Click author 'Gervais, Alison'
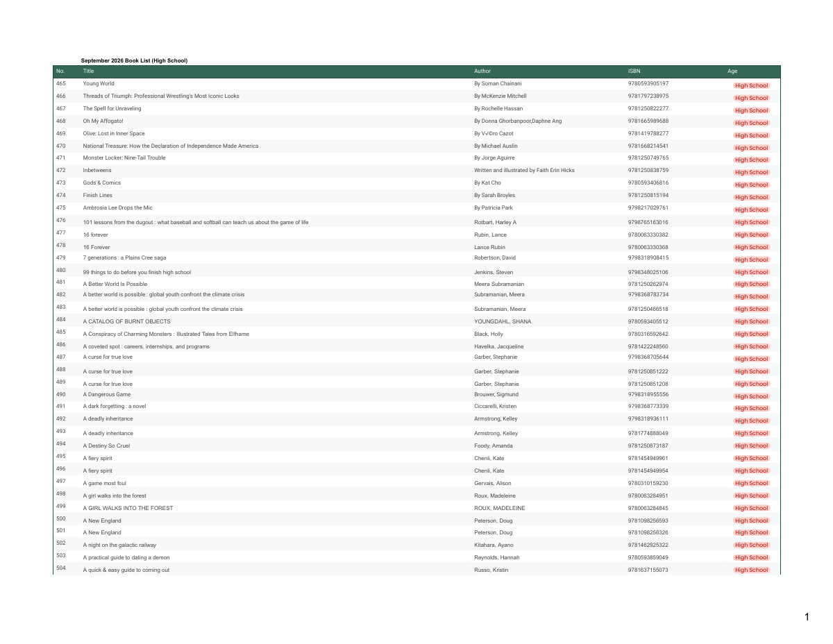 point(493,483)
